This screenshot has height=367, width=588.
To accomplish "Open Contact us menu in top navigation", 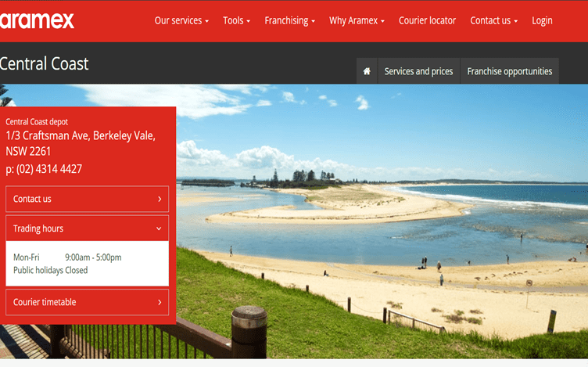I will (494, 20).
